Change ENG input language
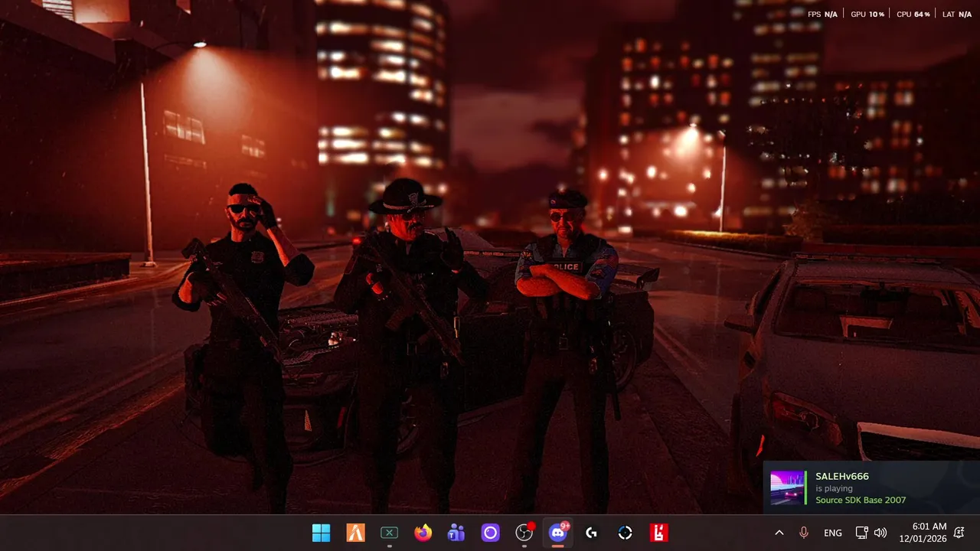This screenshot has height=551, width=980. tap(833, 533)
